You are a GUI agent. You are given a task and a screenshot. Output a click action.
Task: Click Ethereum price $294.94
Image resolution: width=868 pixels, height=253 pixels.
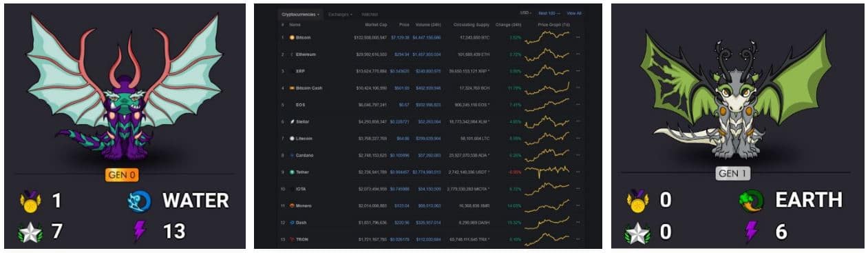[x=403, y=54]
